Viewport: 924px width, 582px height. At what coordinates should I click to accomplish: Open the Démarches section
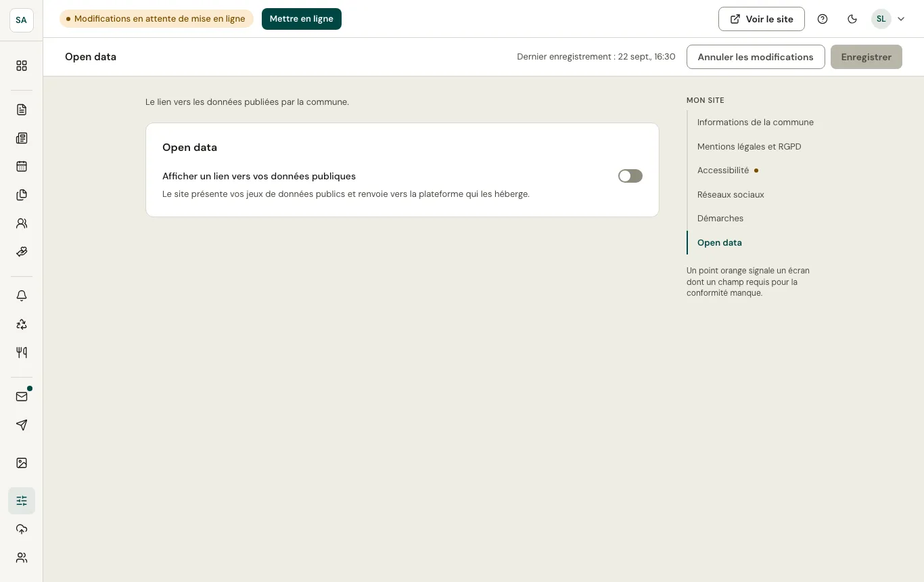click(720, 219)
